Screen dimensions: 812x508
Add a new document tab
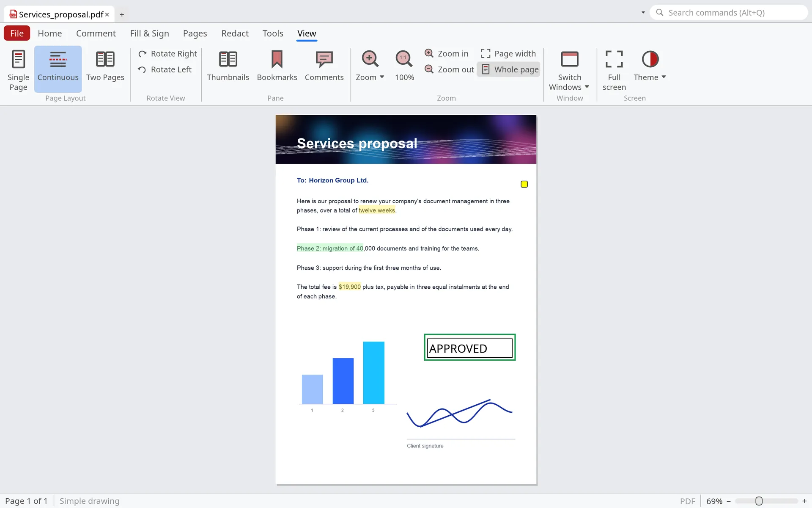coord(122,15)
